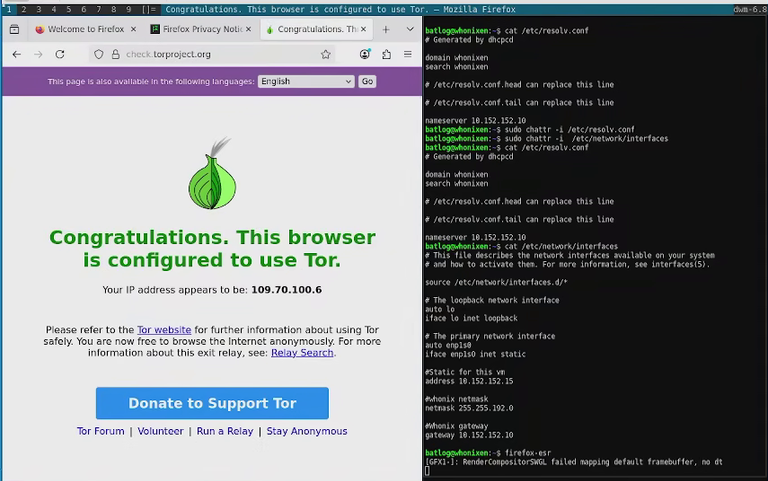768x481 pixels.
Task: Click the Go button
Action: (367, 81)
